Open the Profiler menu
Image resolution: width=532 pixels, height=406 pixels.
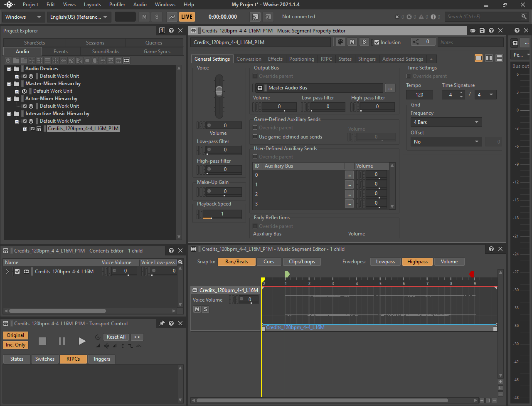click(x=117, y=5)
